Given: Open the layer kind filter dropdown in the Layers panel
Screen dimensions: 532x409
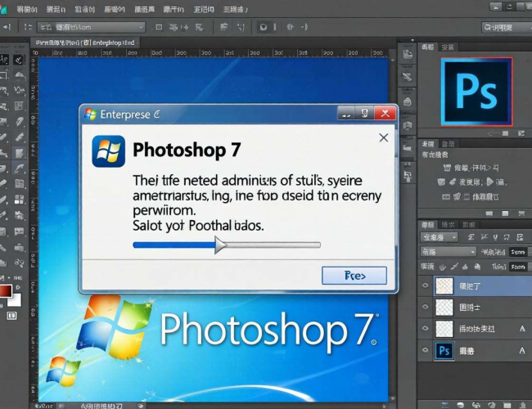Looking at the screenshot, I should click(x=439, y=237).
